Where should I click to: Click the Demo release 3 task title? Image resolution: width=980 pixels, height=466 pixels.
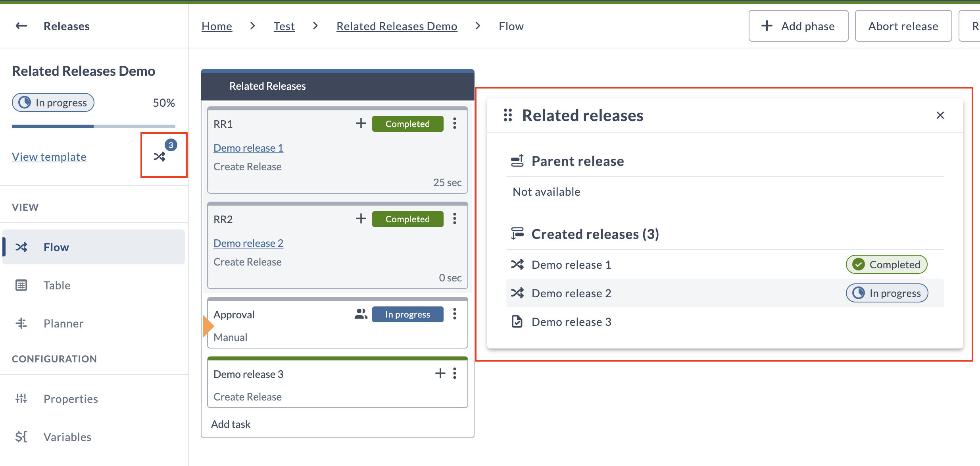[x=248, y=374]
